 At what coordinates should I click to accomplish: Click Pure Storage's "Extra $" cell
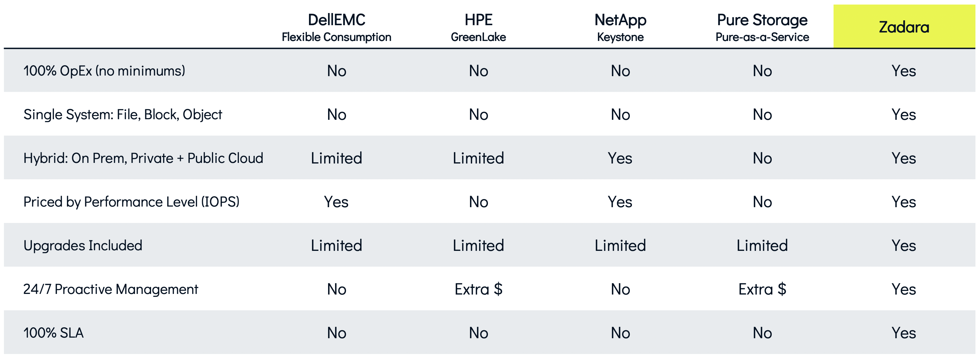coord(762,289)
